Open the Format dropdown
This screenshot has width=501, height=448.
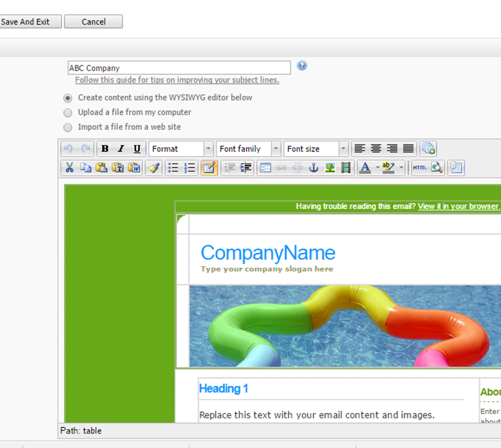coord(182,148)
